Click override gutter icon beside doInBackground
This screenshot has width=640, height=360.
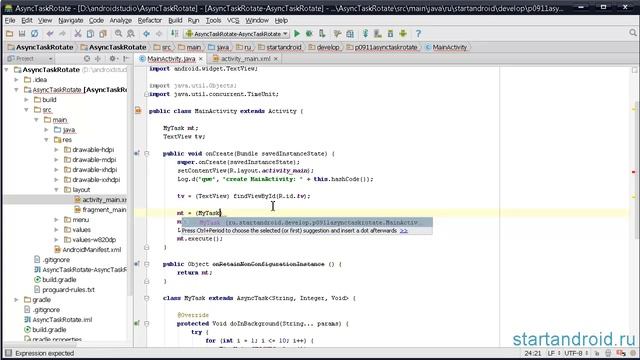pos(137,324)
